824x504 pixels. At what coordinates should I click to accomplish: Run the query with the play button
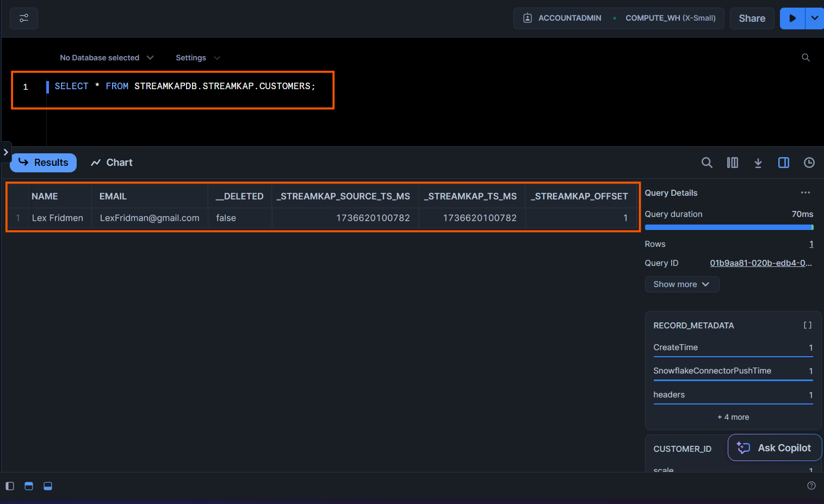[792, 18]
